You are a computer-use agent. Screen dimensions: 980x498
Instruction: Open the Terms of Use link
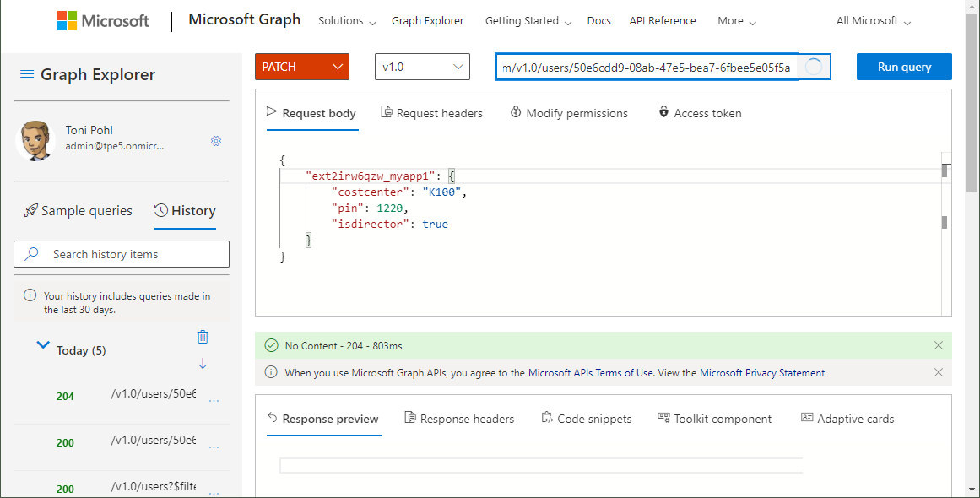point(624,373)
